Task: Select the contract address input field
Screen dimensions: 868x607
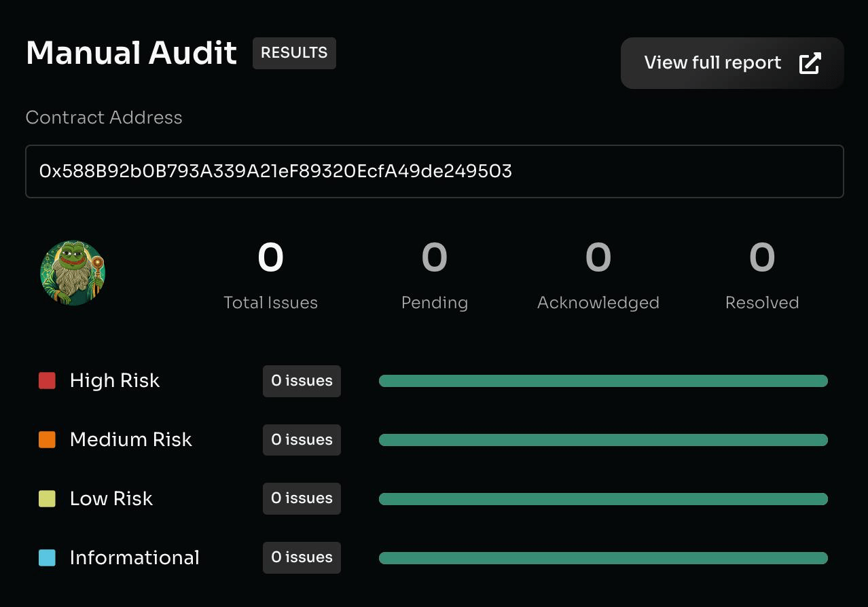Action: click(434, 171)
